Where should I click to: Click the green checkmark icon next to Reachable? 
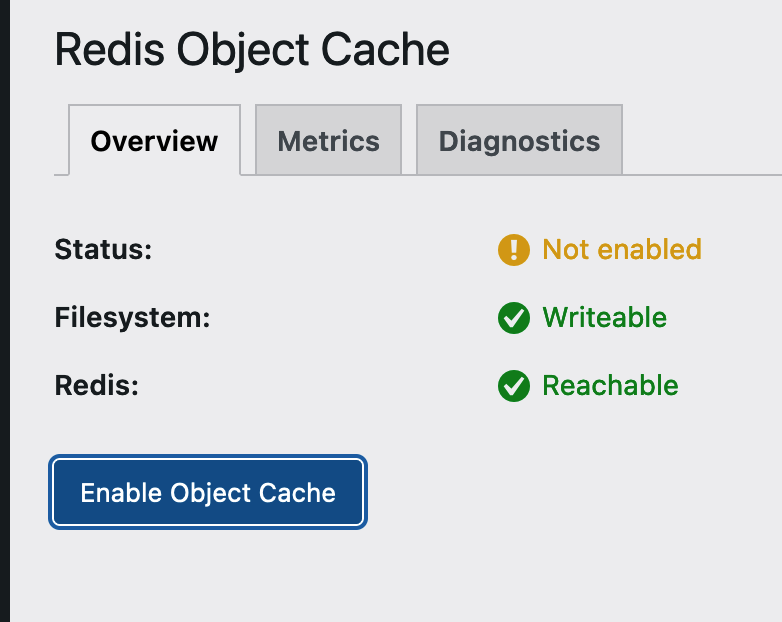[x=513, y=386]
